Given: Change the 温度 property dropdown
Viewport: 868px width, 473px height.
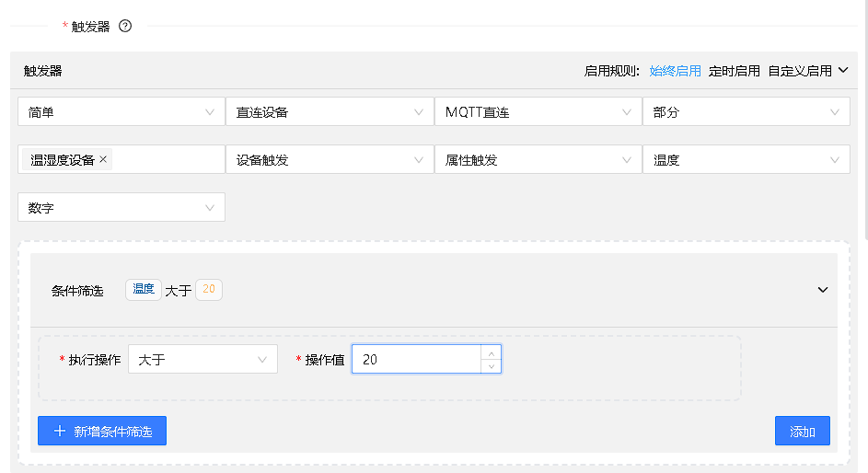Looking at the screenshot, I should click(x=746, y=160).
